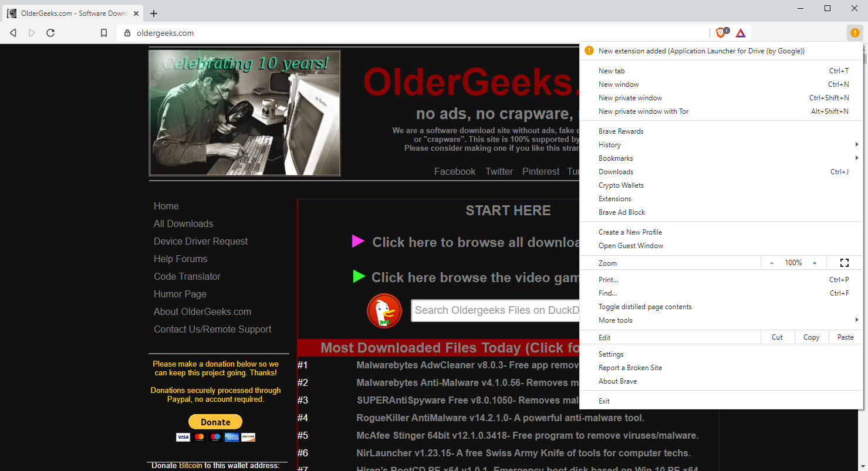Viewport: 868px width, 471px height.
Task: Go back with the back arrow
Action: [x=13, y=33]
